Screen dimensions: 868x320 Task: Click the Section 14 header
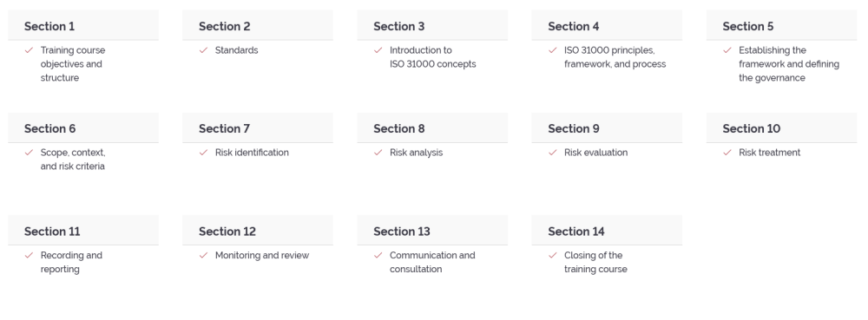click(607, 231)
